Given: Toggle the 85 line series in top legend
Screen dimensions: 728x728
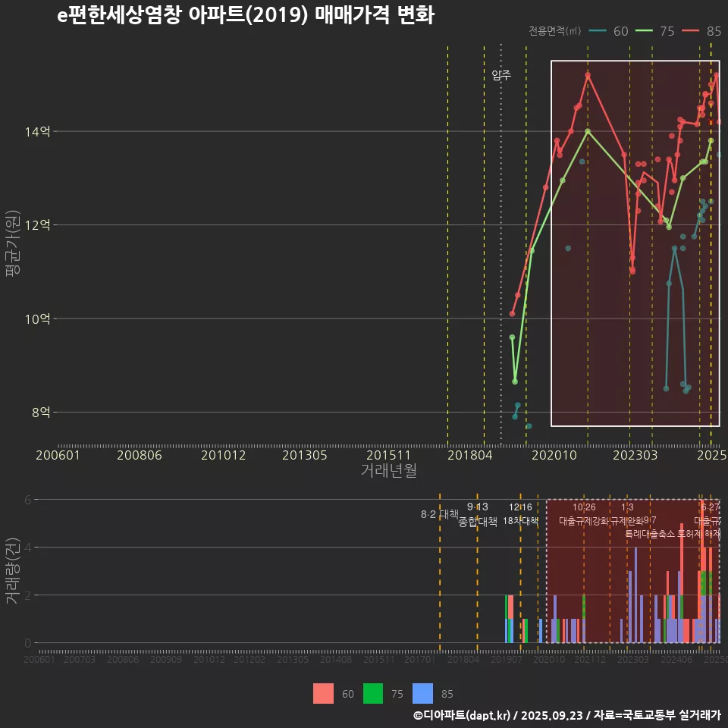Looking at the screenshot, I should [x=702, y=31].
